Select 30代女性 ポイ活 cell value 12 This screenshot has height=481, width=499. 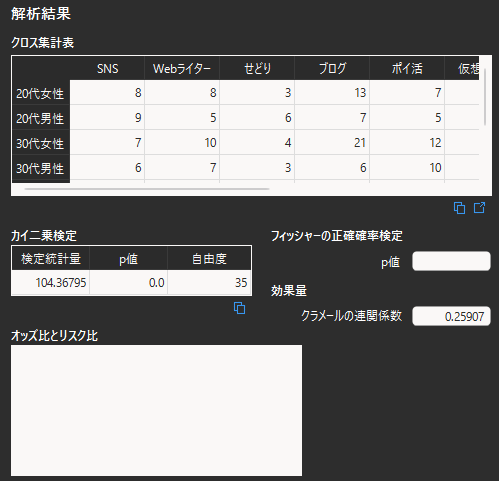pyautogui.click(x=407, y=143)
